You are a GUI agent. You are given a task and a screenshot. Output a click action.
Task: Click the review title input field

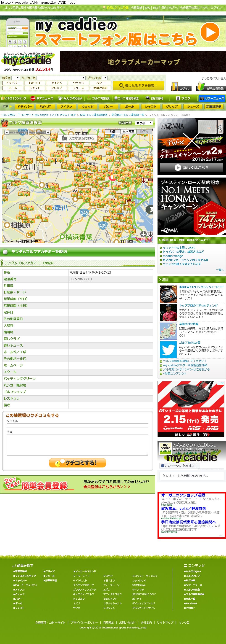(78, 426)
